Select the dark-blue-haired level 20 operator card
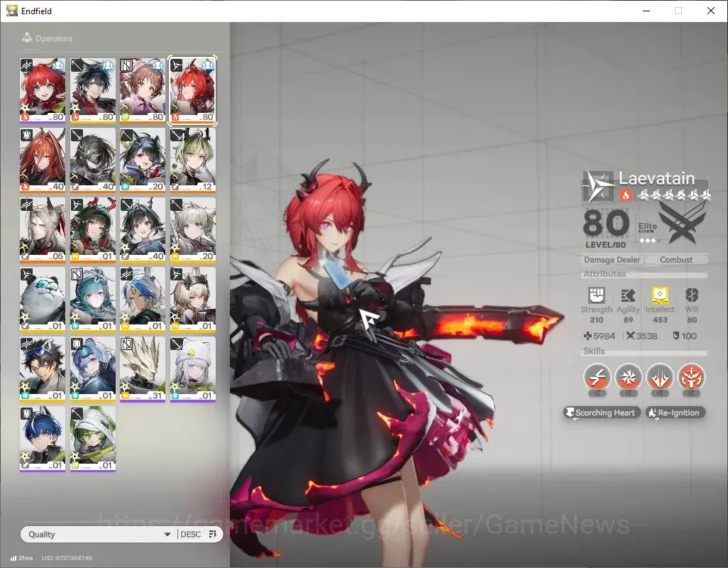This screenshot has width=728, height=568. (x=143, y=160)
